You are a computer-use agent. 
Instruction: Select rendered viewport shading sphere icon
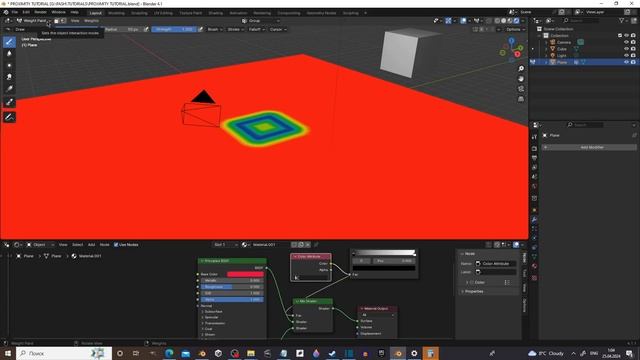click(x=516, y=20)
